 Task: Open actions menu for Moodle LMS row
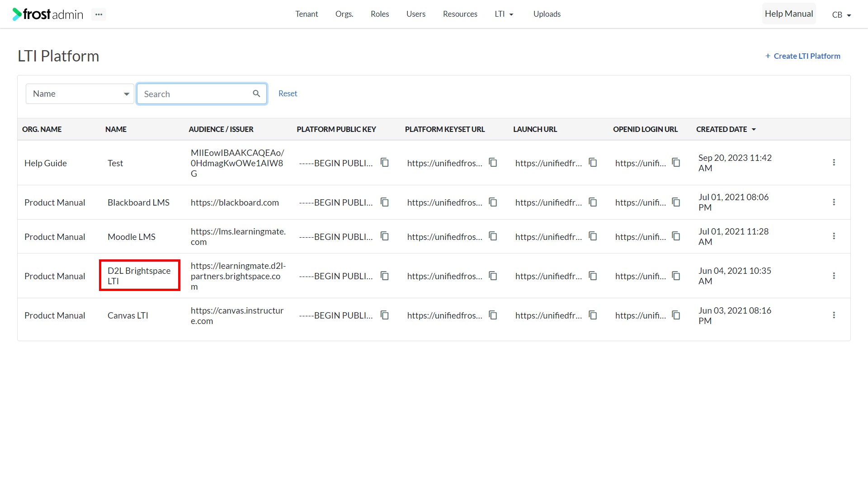click(834, 236)
